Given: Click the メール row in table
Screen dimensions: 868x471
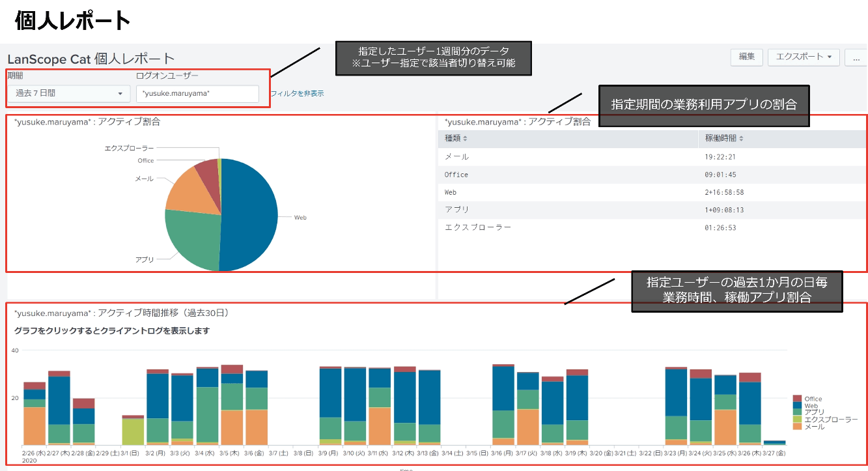Looking at the screenshot, I should (652, 157).
